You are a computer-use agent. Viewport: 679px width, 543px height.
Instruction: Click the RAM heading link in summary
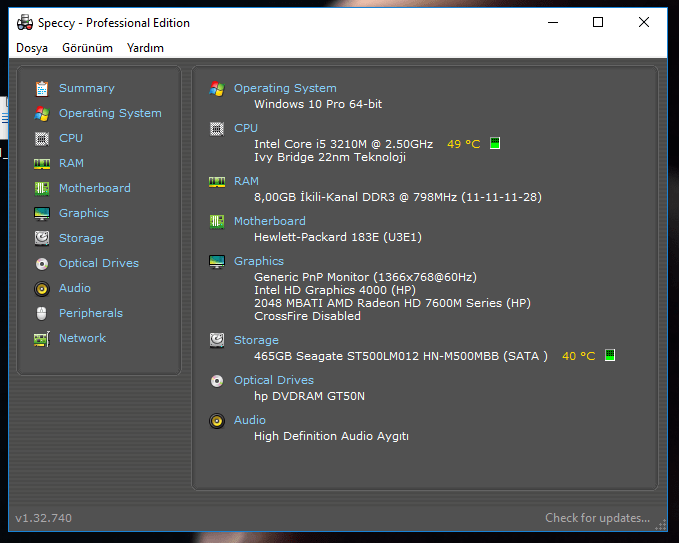246,181
